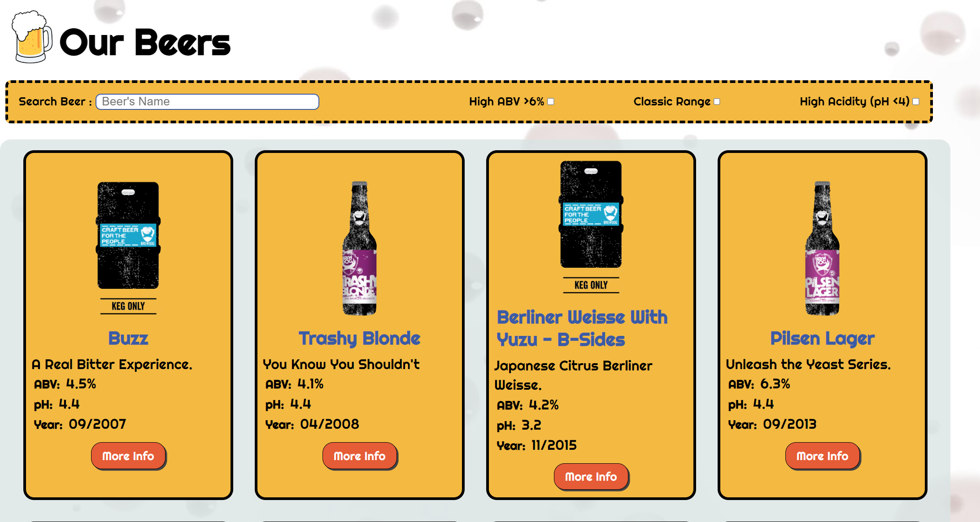Click the Pilsen Lager title
This screenshot has width=980, height=522.
pyautogui.click(x=822, y=339)
